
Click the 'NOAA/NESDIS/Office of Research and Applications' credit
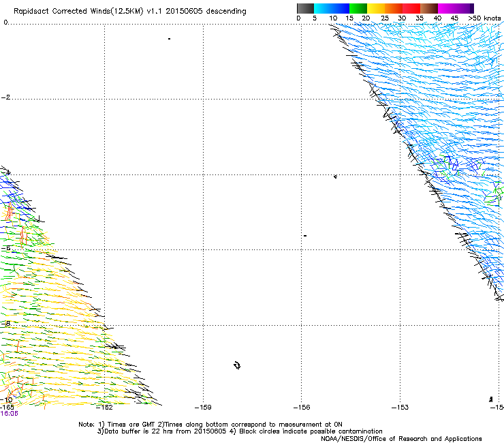coord(401,439)
